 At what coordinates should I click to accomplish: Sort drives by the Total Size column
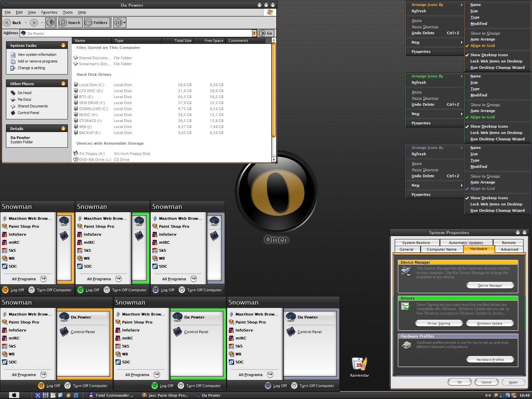click(x=178, y=41)
